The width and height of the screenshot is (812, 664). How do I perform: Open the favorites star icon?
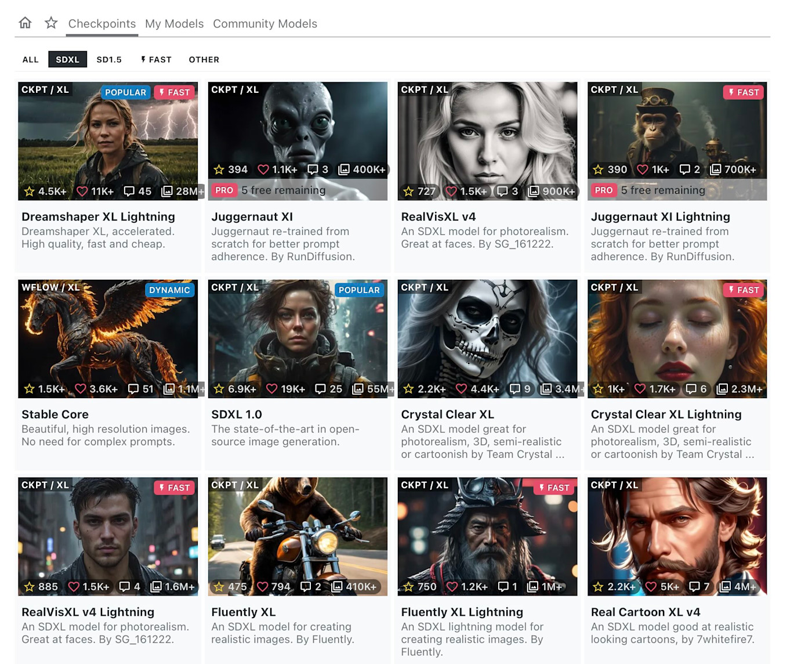[51, 23]
